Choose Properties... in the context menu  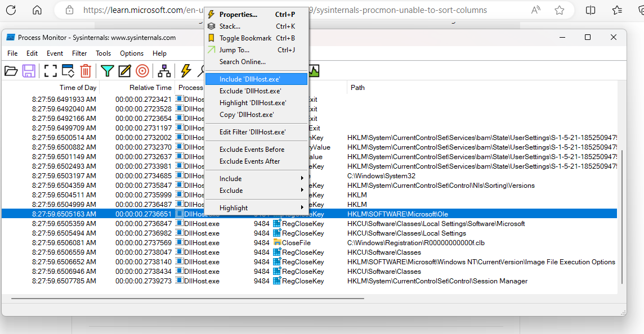click(x=256, y=15)
